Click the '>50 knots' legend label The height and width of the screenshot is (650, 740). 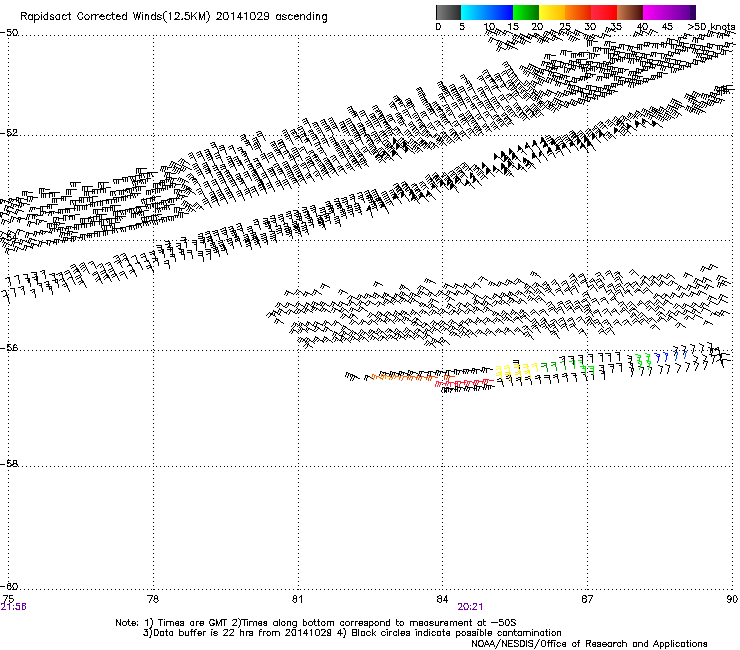click(711, 27)
